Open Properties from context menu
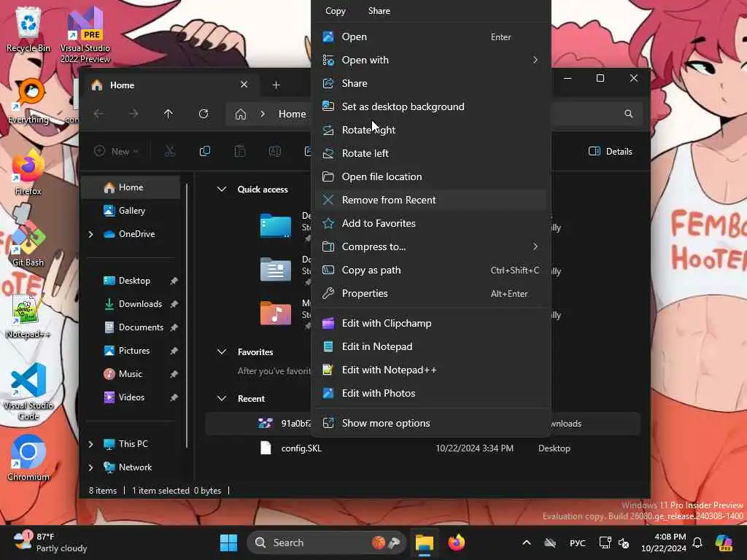 click(x=430, y=293)
